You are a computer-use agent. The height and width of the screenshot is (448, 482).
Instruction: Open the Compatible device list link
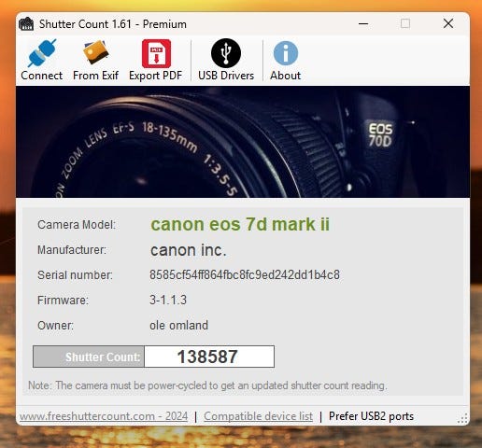258,416
